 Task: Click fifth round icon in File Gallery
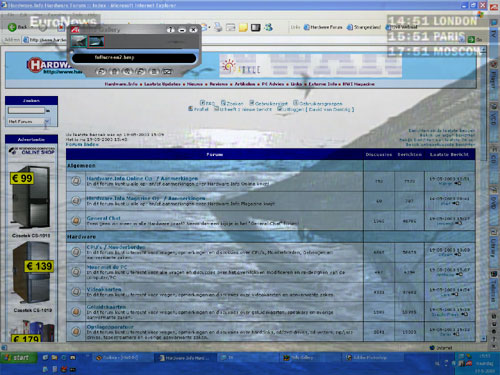tap(154, 71)
